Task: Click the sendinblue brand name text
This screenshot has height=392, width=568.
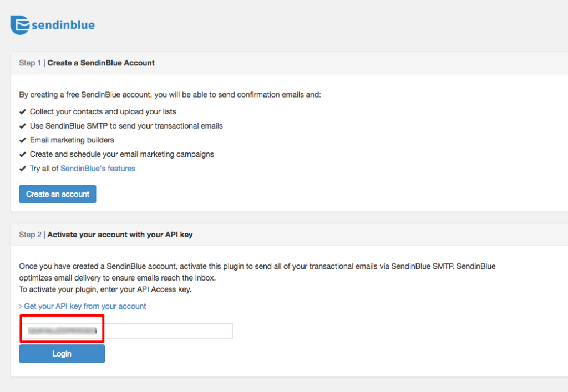Action: pyautogui.click(x=63, y=25)
